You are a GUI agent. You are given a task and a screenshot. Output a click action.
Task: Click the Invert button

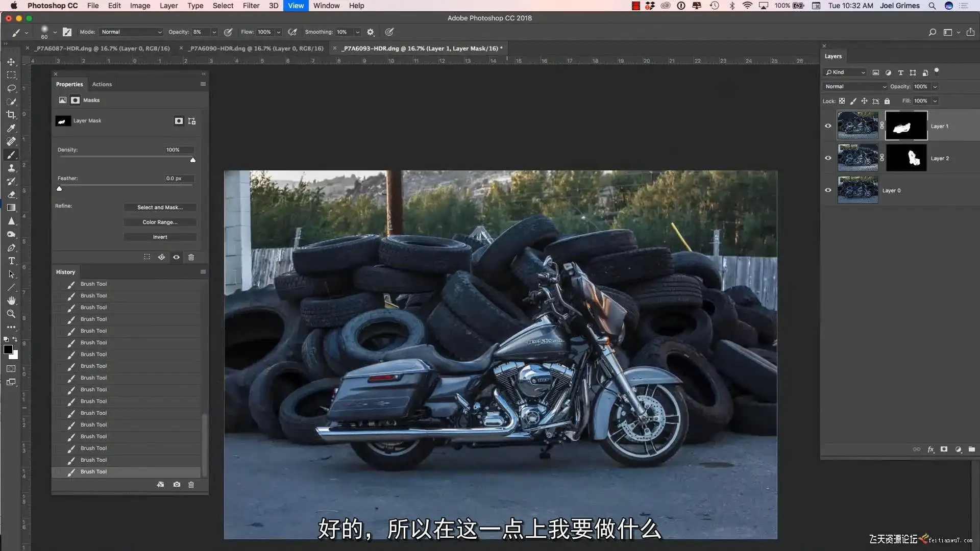[160, 237]
